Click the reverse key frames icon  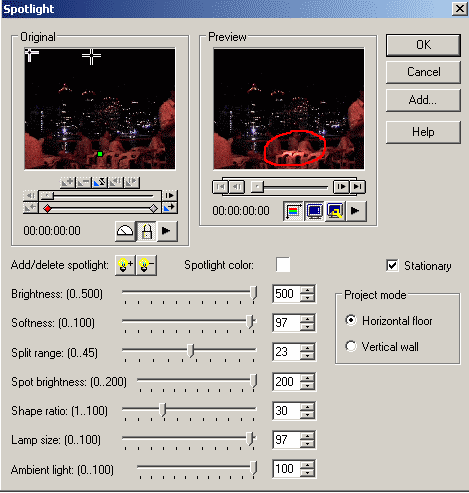pos(99,182)
